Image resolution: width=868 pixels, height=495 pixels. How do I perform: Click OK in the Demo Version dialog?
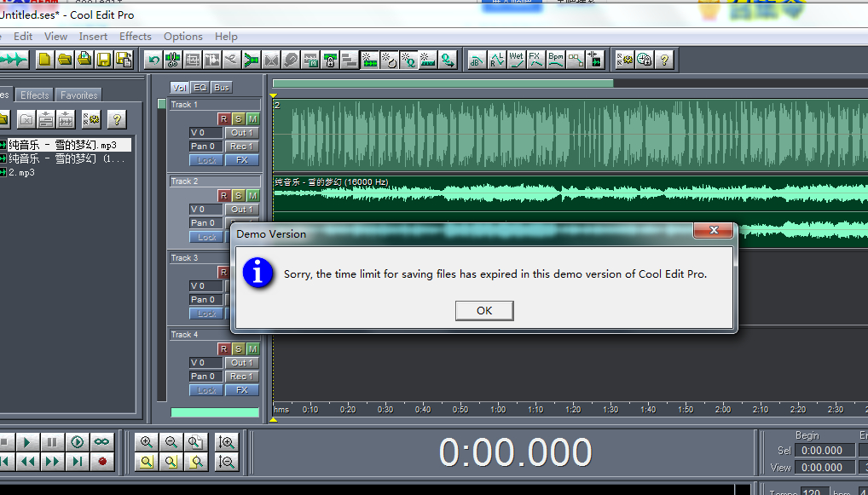click(484, 311)
